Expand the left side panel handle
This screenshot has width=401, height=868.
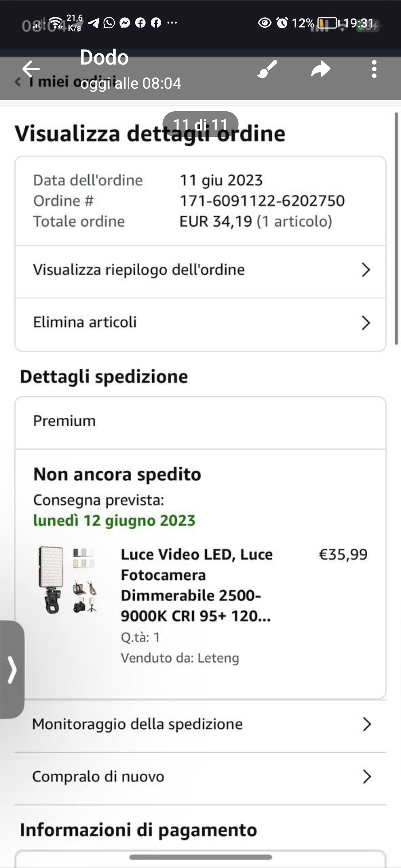tap(12, 669)
